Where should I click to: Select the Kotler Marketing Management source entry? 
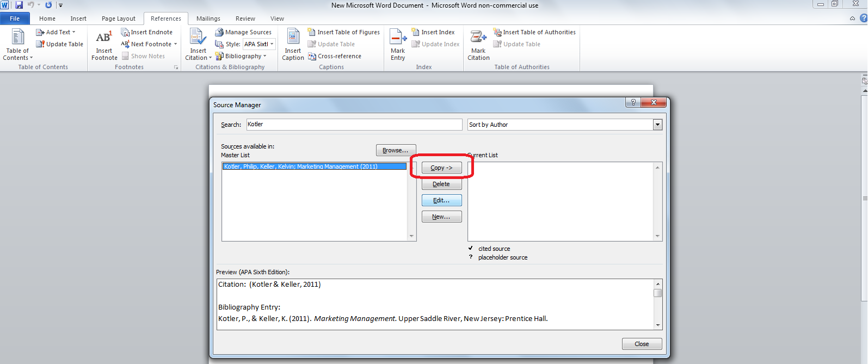pyautogui.click(x=314, y=166)
